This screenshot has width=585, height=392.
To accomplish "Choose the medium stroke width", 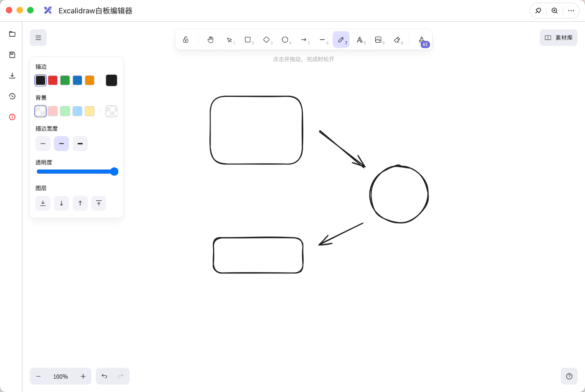I will 61,144.
